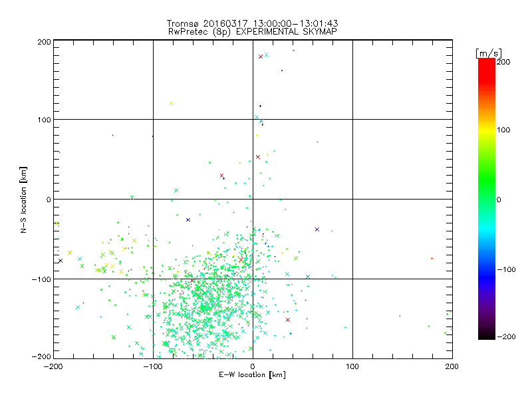The height and width of the screenshot is (399, 532).
Task: Click the 'E-W location [km]' axis label
Action: coord(252,374)
